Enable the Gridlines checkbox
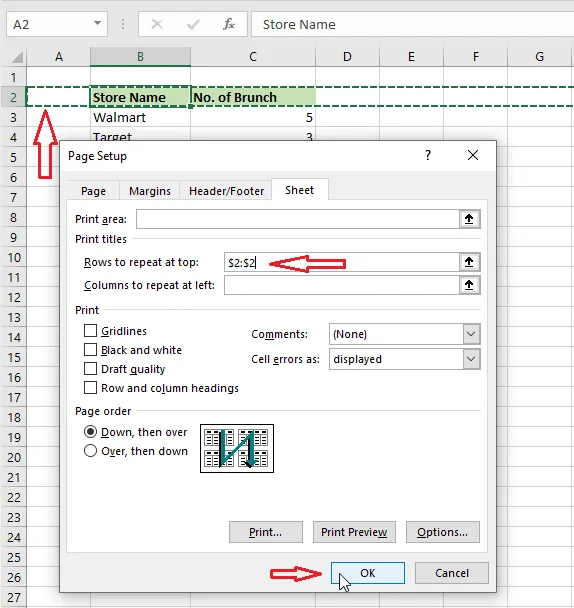Viewport: 574px width, 608px height. coord(90,331)
